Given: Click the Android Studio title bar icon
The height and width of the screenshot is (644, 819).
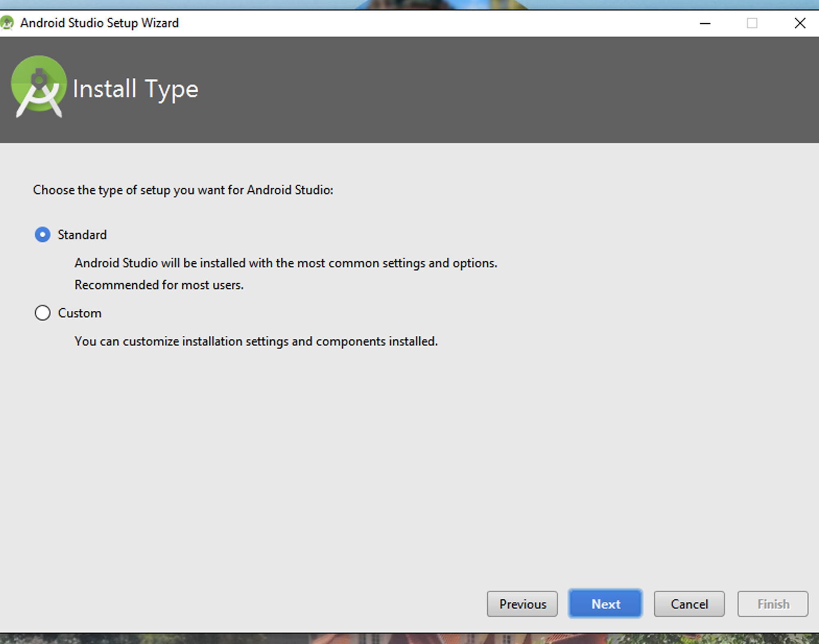Looking at the screenshot, I should click(7, 23).
